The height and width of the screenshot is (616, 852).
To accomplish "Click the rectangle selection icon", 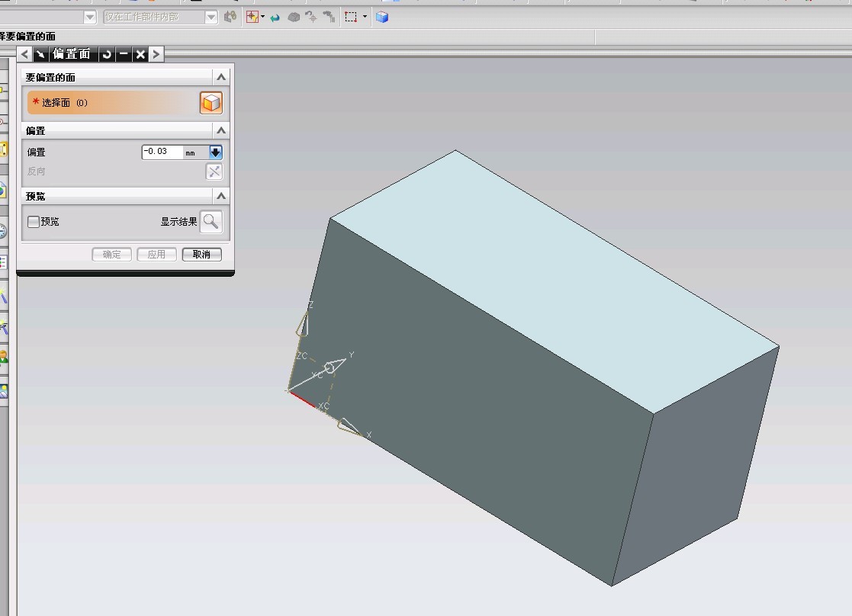I will [x=351, y=17].
